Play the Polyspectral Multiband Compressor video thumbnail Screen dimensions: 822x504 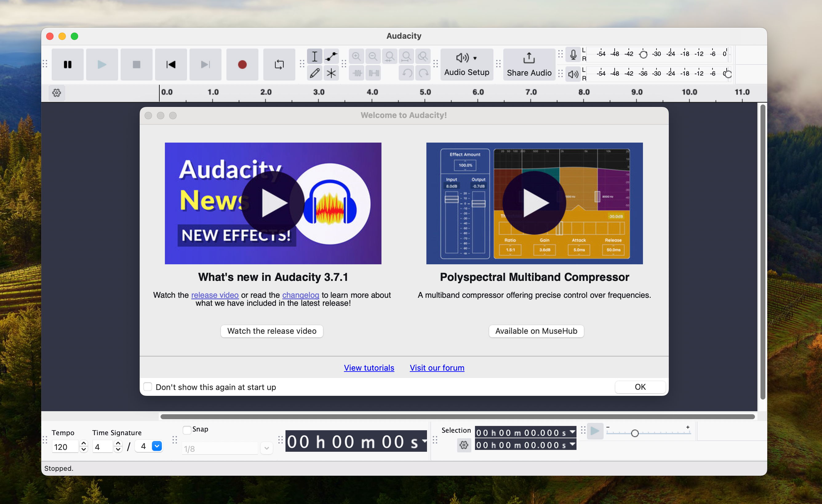534,203
